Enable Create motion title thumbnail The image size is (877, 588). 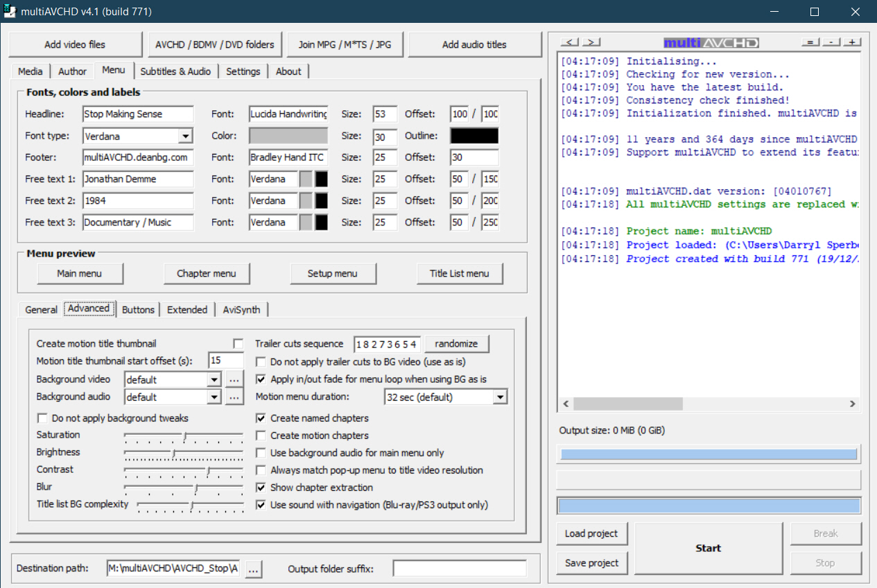pyautogui.click(x=238, y=344)
